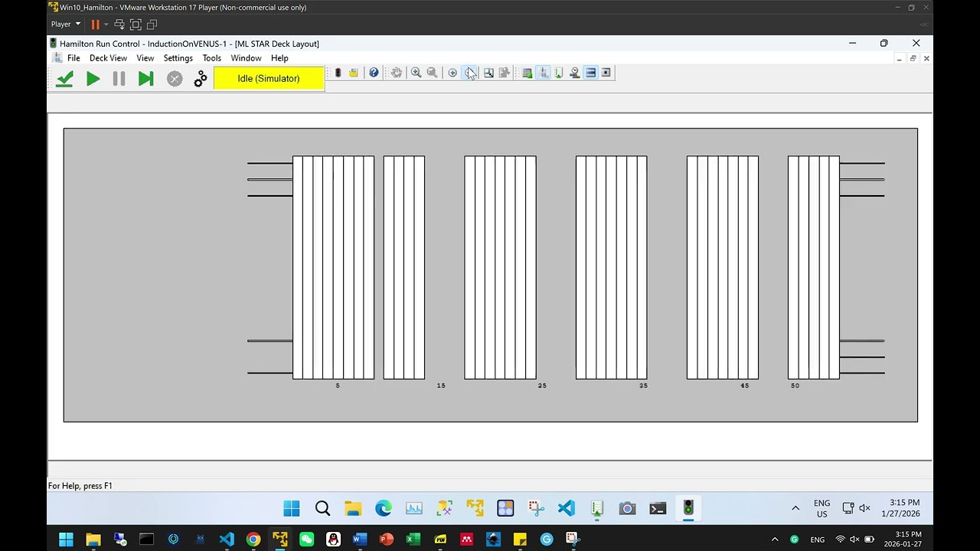Viewport: 980px width, 551px height.
Task: Open the Camera app in the guest taskbar
Action: pos(627,508)
